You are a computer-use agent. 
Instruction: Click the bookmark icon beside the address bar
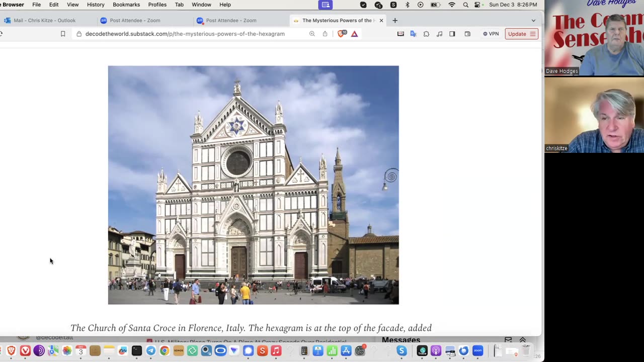(x=63, y=34)
